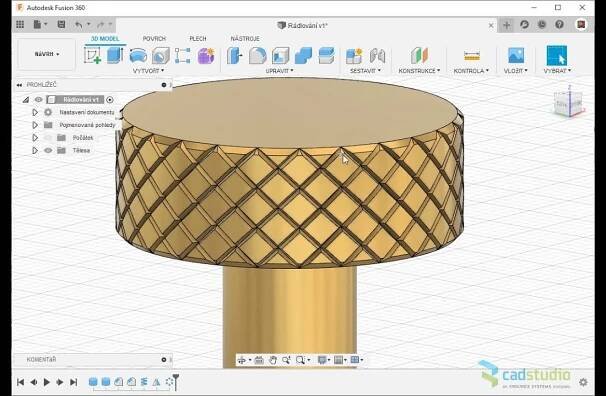Click the Joint tool
Viewport: 606px width, 396px height.
[377, 56]
